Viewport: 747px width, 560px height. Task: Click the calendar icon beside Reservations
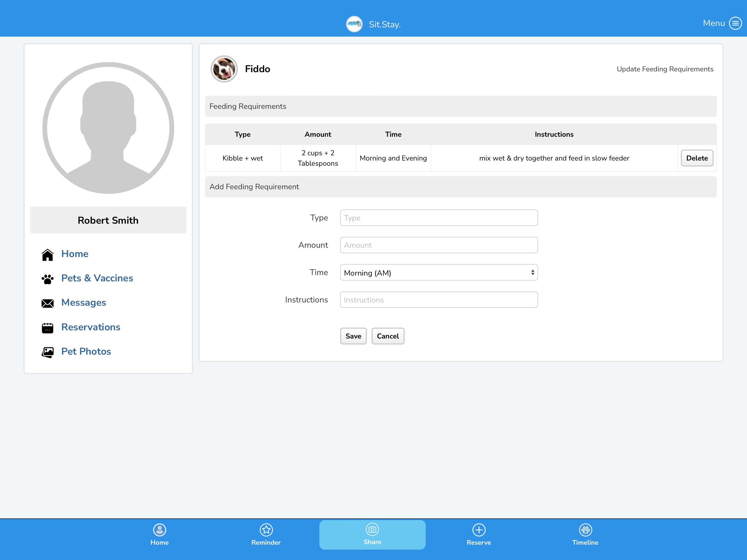click(x=48, y=328)
